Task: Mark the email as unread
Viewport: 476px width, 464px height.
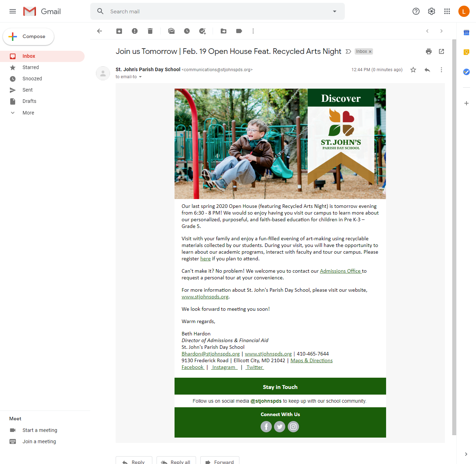Action: 171,31
